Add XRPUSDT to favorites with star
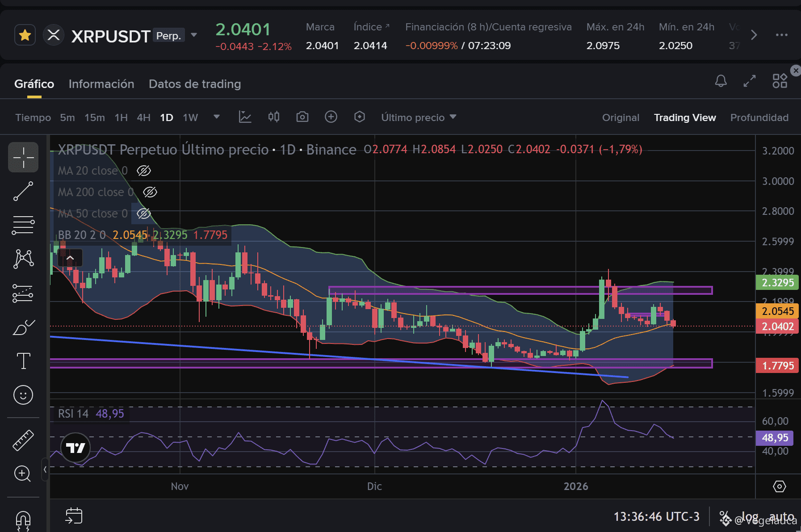This screenshot has height=532, width=801. [x=25, y=35]
